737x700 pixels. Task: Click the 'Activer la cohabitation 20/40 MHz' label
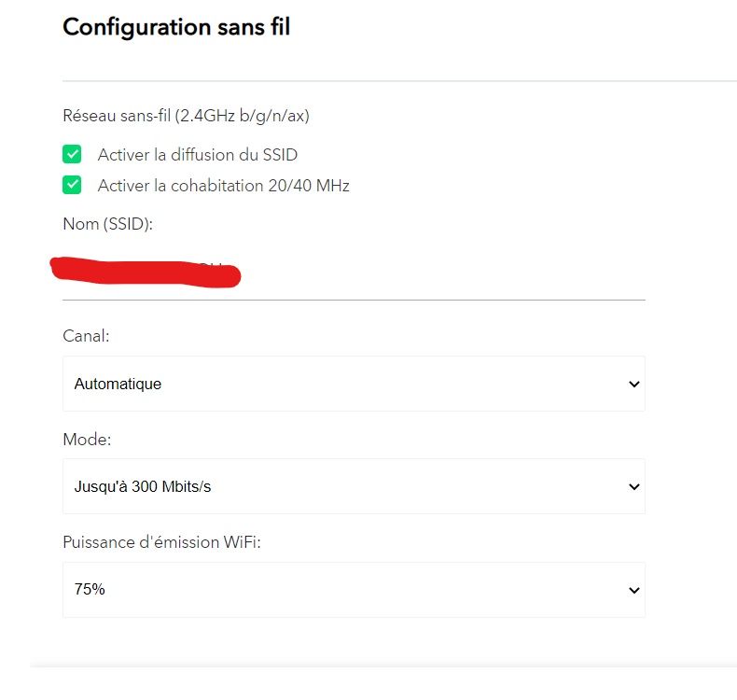tap(223, 186)
